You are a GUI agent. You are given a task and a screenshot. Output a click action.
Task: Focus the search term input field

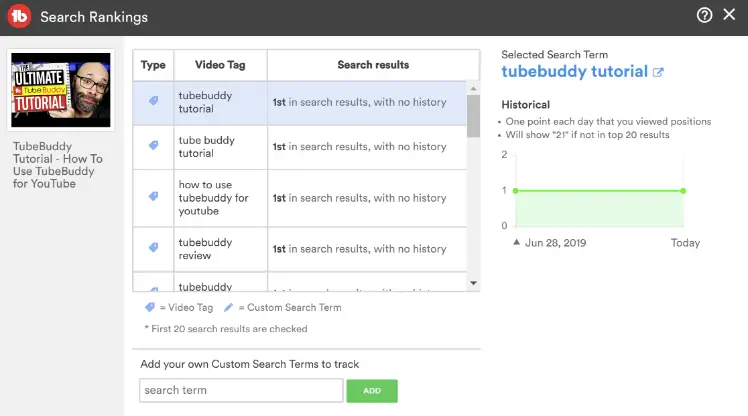click(241, 390)
